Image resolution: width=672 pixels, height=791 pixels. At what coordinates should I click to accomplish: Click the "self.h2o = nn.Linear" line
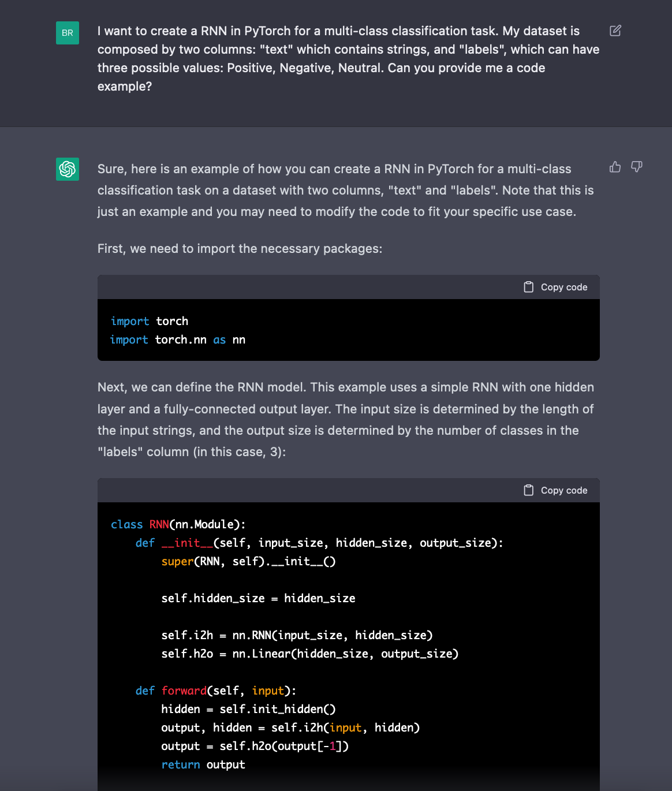(x=309, y=654)
